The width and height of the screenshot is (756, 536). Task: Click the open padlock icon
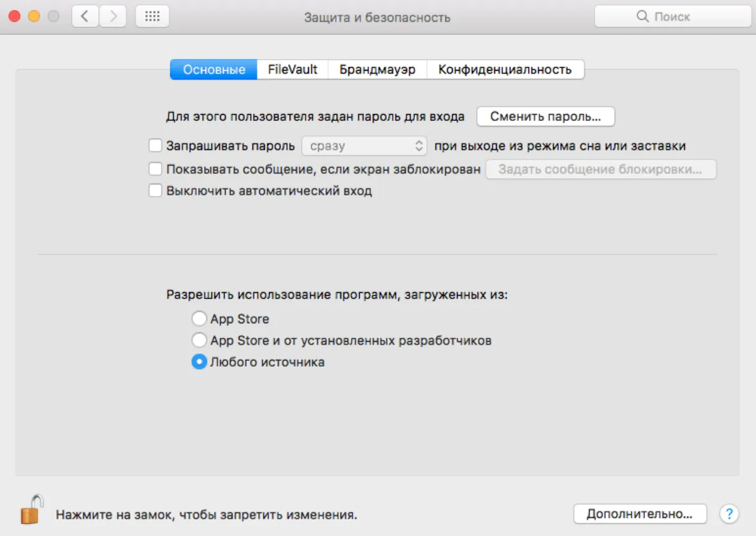click(x=32, y=509)
